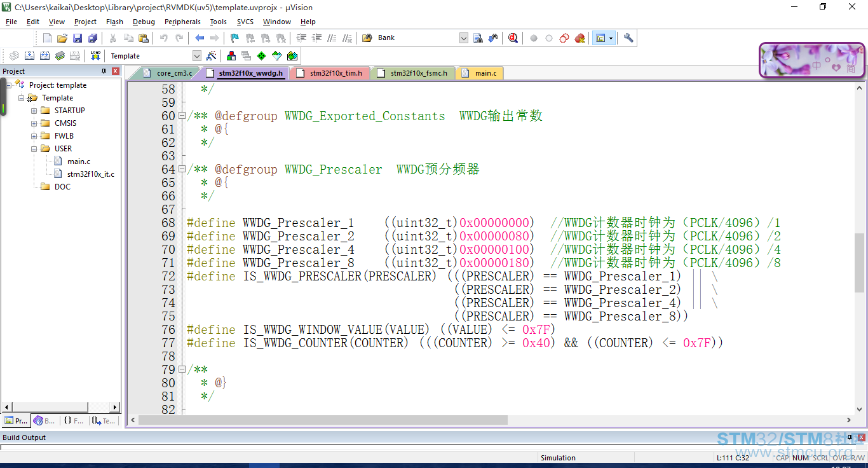868x468 pixels.
Task: Open Options for Target with the magic wand icon
Action: [212, 56]
